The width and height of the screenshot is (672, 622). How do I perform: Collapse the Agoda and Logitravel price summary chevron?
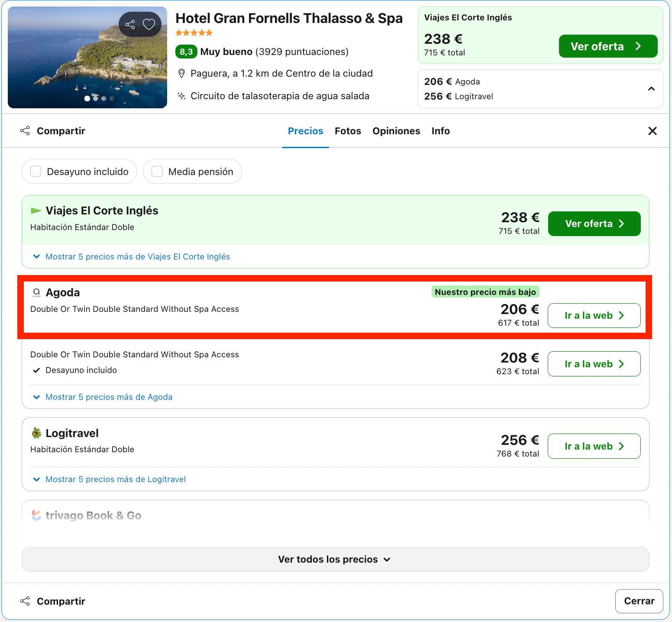(x=651, y=89)
